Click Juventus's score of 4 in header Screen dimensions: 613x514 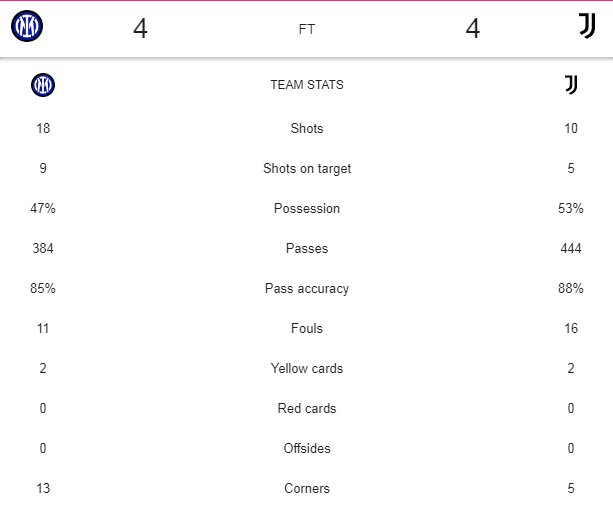[473, 29]
